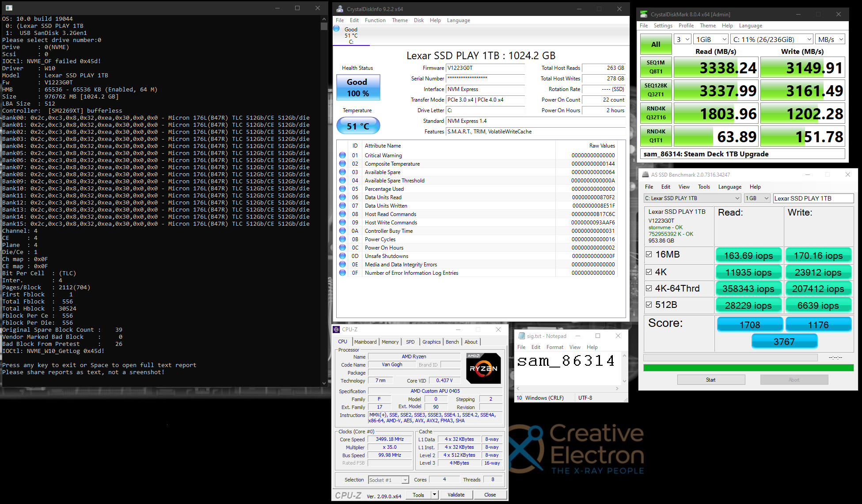862x504 pixels.
Task: Open the Tools menu in AS SSD Benchmark
Action: (x=704, y=187)
